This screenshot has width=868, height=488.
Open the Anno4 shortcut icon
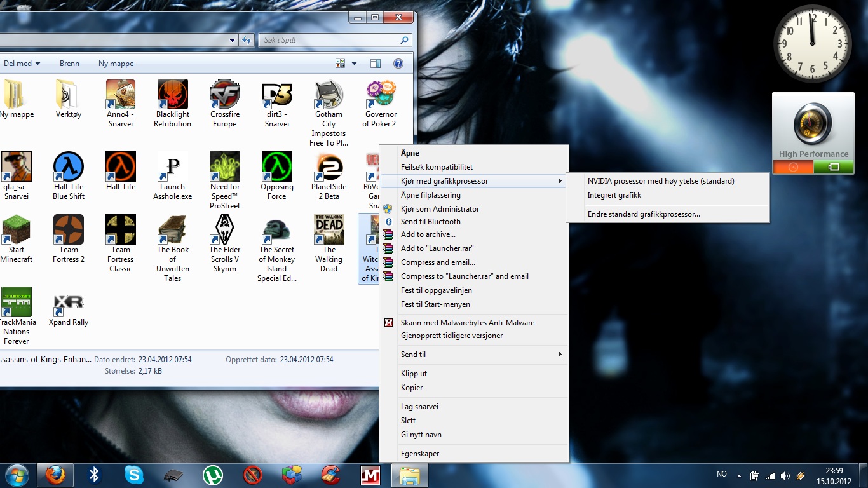[x=120, y=95]
